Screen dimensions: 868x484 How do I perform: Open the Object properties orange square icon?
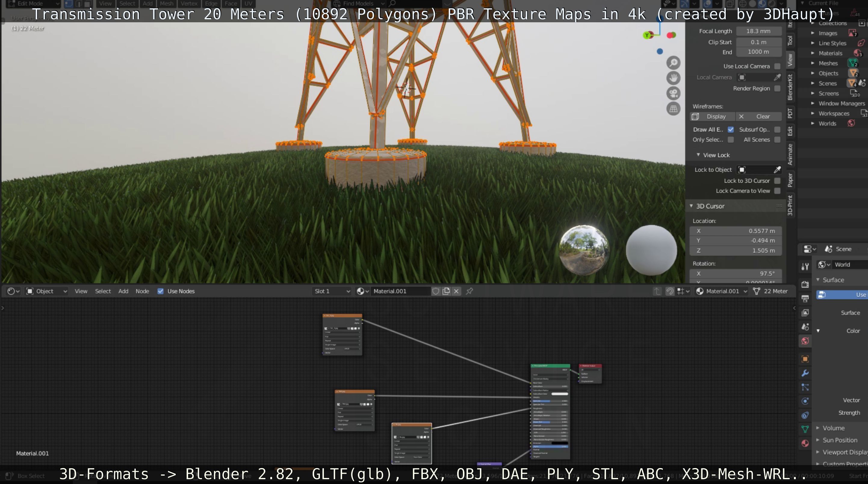coord(805,359)
